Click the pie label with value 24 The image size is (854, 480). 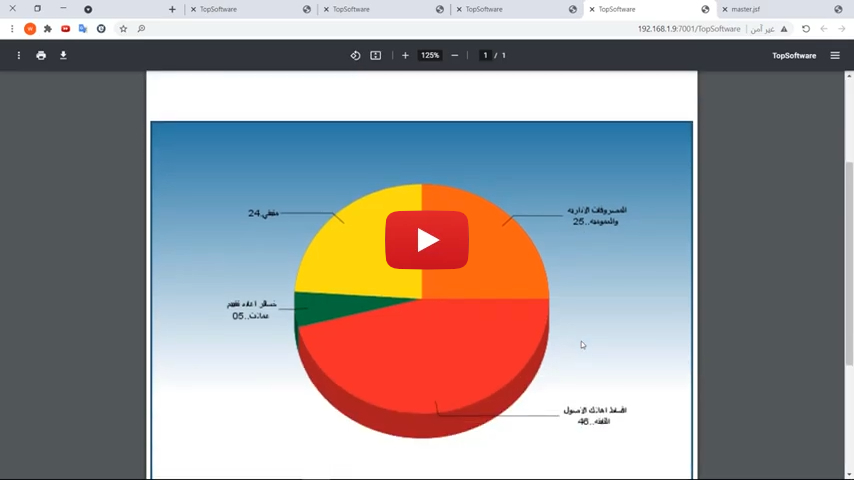(264, 214)
